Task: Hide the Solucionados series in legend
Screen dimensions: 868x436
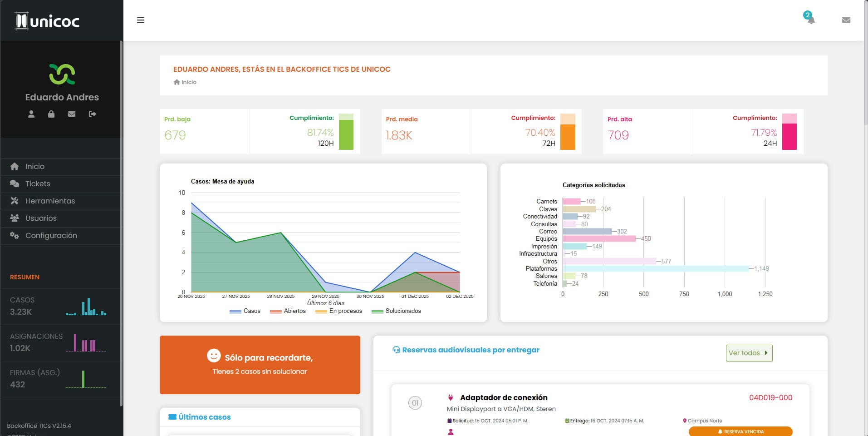Action: point(396,311)
